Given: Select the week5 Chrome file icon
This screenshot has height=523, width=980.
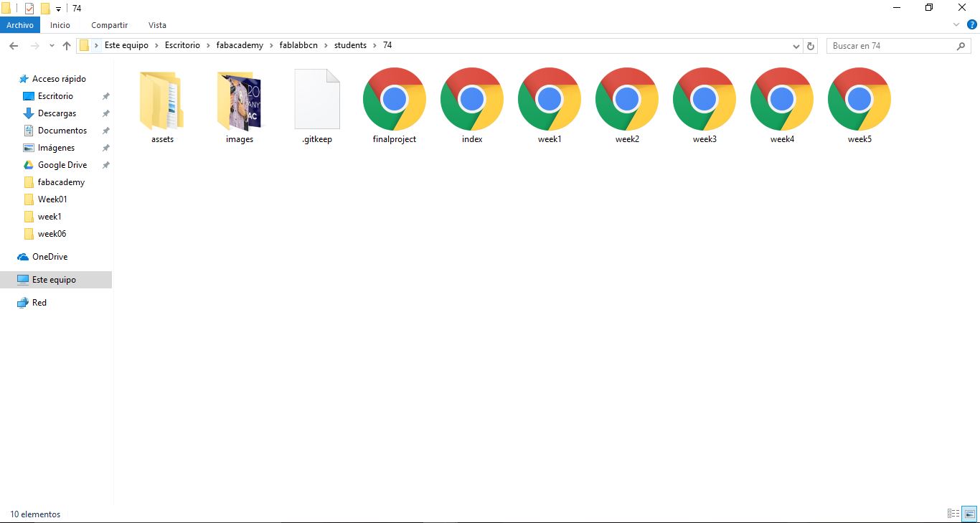Looking at the screenshot, I should coord(859,99).
